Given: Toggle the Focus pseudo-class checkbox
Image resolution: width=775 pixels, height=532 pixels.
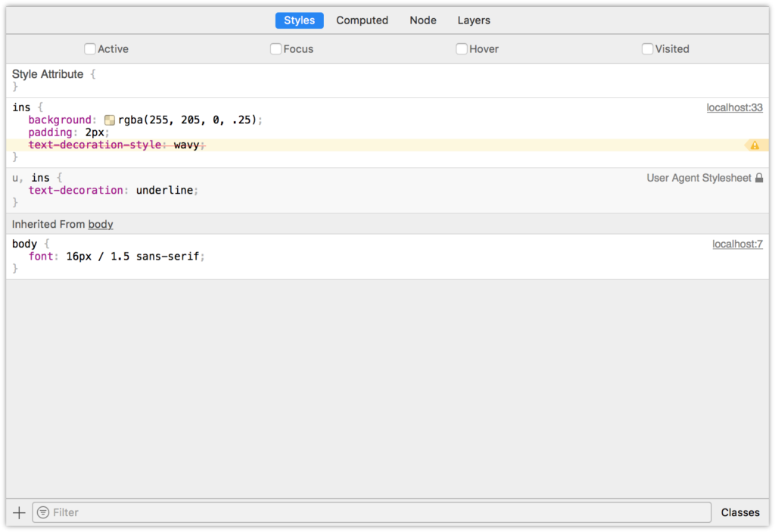Looking at the screenshot, I should pyautogui.click(x=276, y=49).
